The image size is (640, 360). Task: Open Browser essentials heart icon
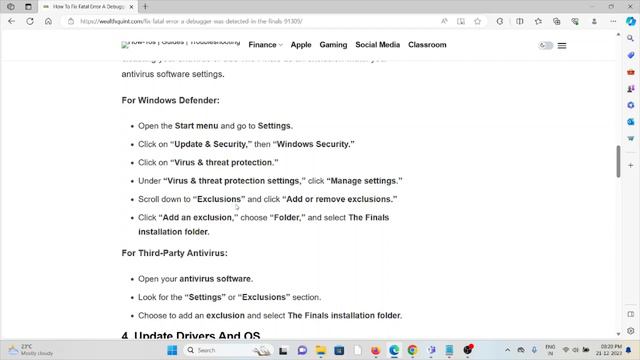tap(575, 21)
